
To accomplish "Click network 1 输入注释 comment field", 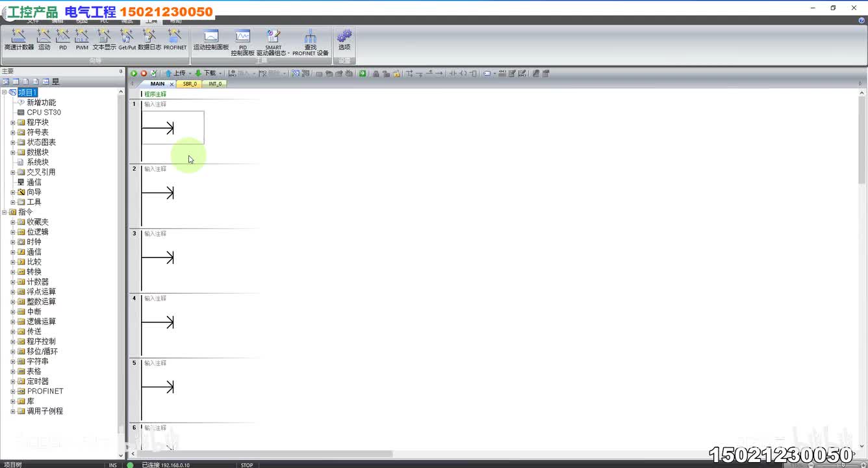I will pos(155,104).
